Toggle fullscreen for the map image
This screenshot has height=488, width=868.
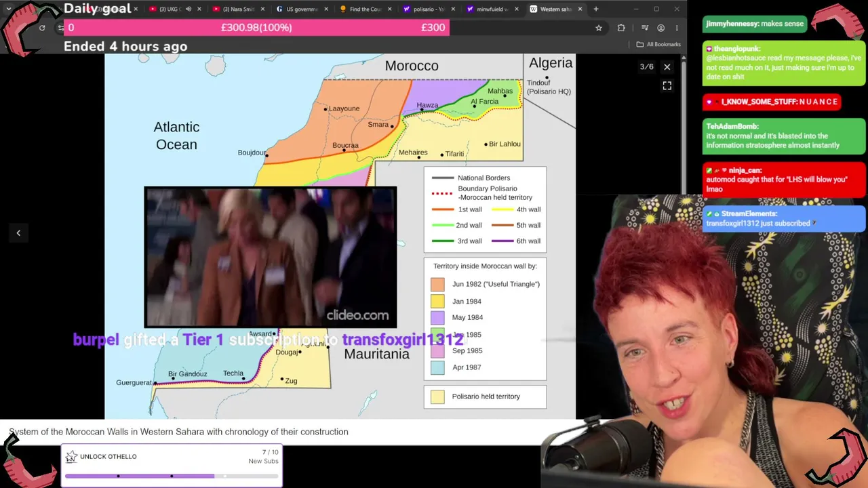(667, 86)
